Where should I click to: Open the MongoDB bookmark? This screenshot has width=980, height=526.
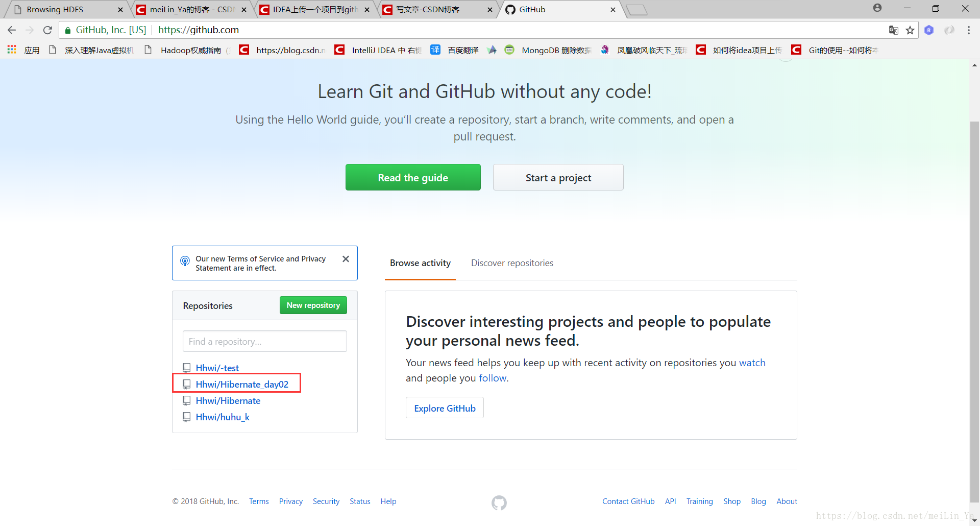[x=548, y=50]
